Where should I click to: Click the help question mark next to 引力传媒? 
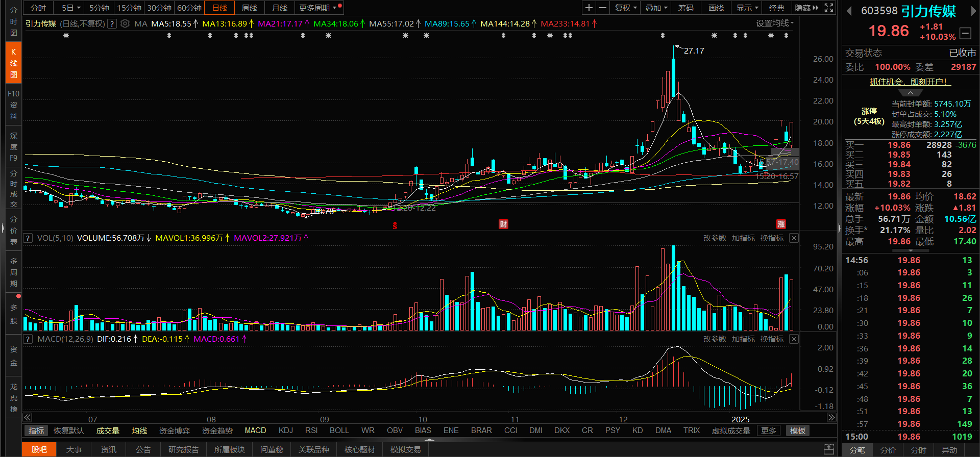(112, 23)
